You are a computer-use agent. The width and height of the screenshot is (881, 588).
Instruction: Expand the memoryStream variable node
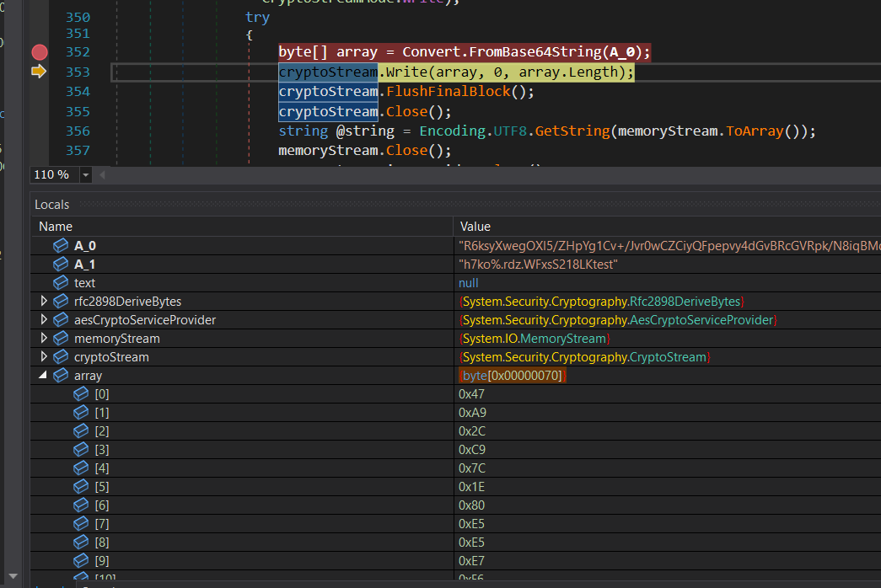[44, 339]
